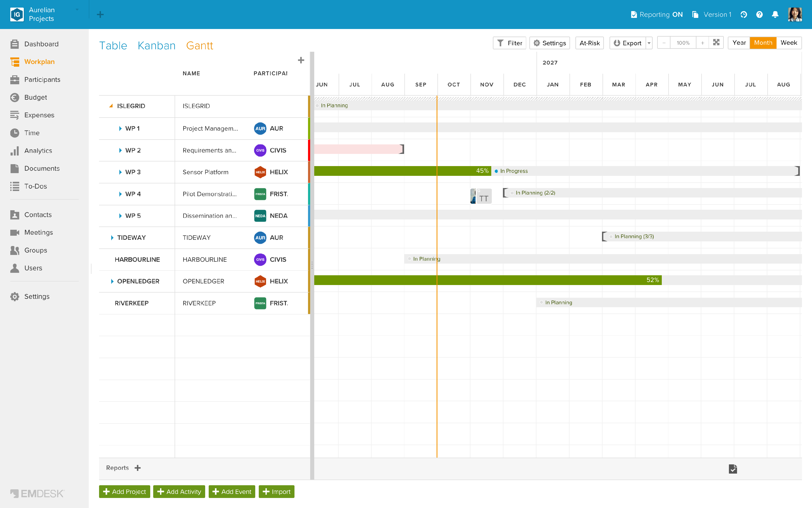Expand WP 3
The width and height of the screenshot is (812, 508).
tap(120, 172)
